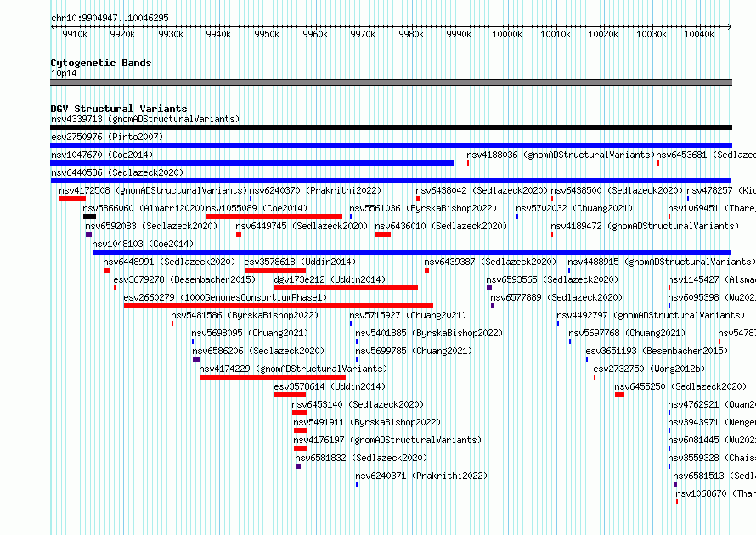Click the esv3578614 (Uddin2014) red bar

point(291,395)
